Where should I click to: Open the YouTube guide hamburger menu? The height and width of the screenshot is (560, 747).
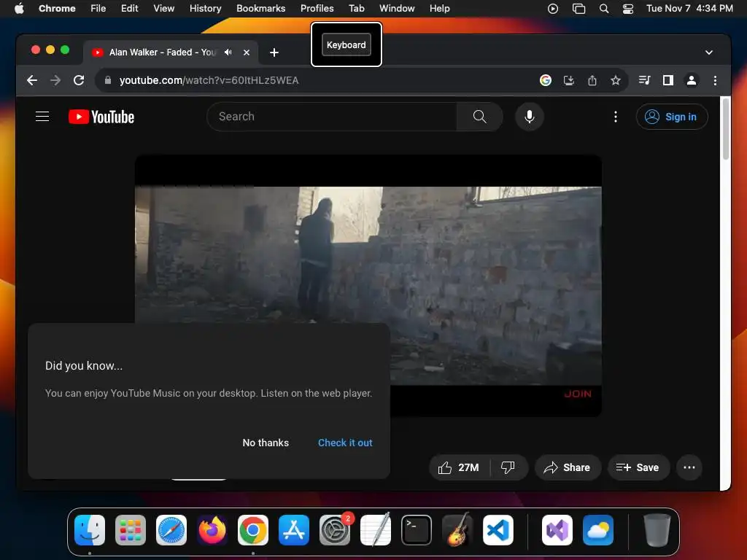(x=42, y=117)
